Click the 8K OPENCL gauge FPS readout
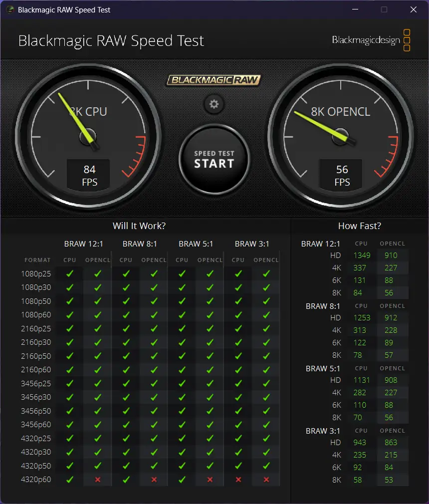Viewport: 429px width, 504px height. pyautogui.click(x=342, y=176)
